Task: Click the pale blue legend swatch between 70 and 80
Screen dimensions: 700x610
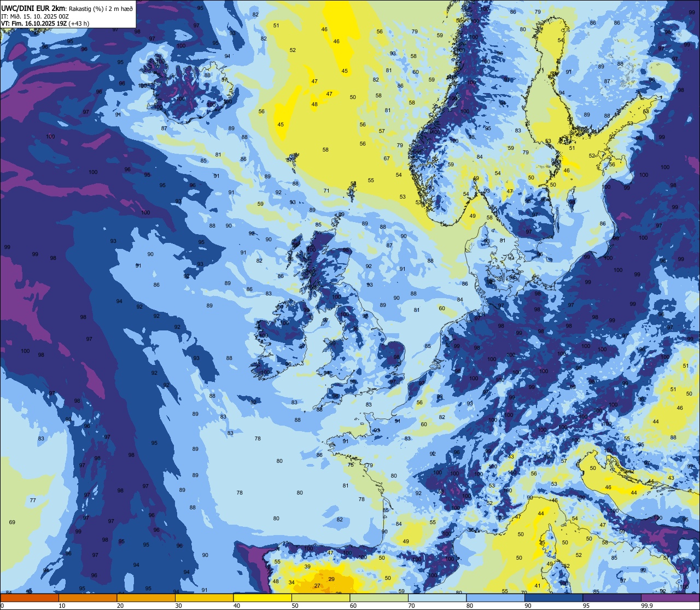Action: click(437, 597)
